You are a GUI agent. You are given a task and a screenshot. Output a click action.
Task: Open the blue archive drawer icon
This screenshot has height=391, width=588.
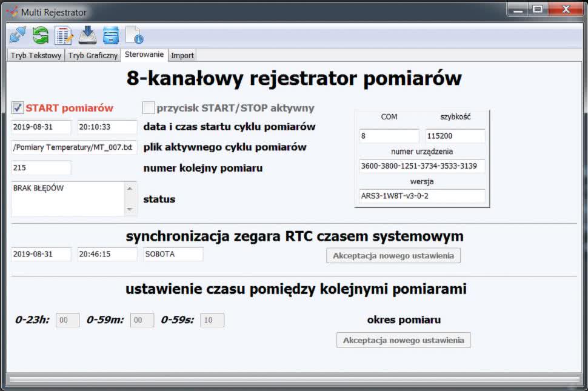[110, 35]
